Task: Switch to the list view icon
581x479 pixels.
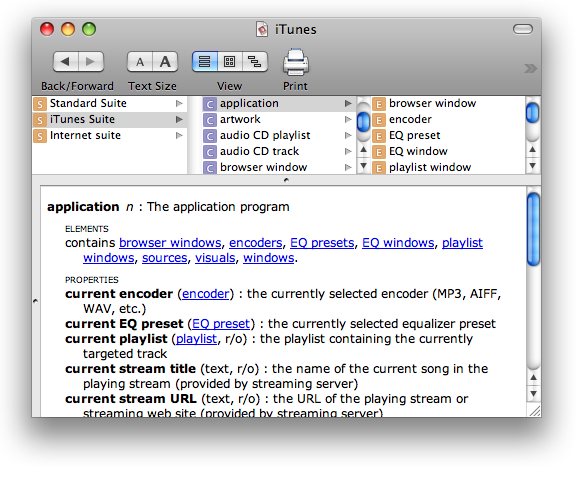Action: (205, 61)
